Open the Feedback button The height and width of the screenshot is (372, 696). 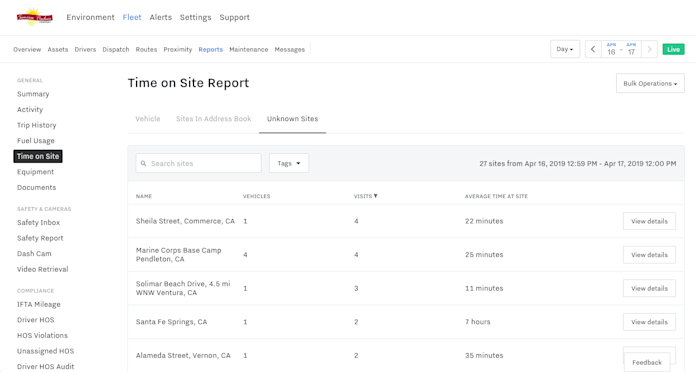pyautogui.click(x=647, y=362)
